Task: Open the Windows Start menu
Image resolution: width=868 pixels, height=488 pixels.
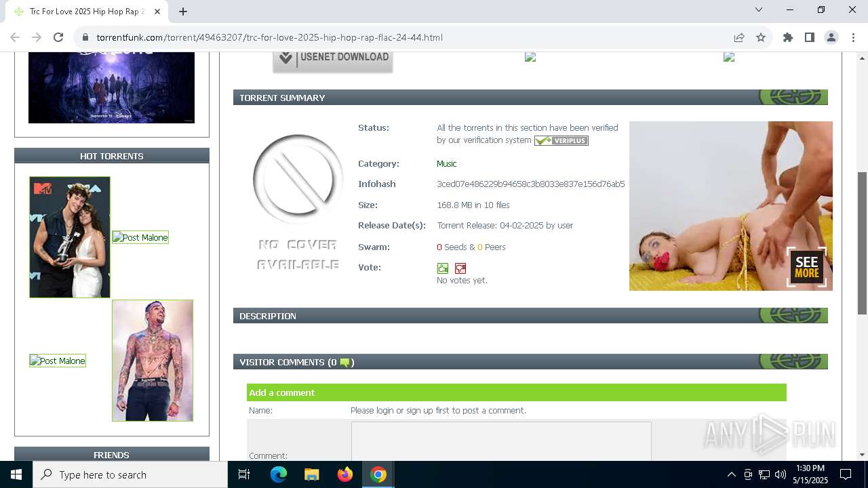Action: 16,474
